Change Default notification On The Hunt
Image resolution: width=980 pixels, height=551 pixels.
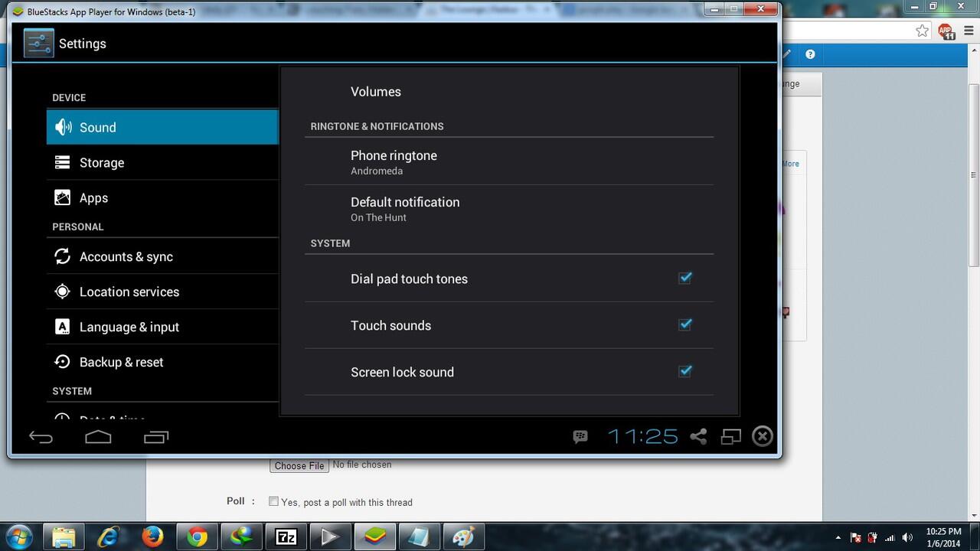pyautogui.click(x=509, y=208)
